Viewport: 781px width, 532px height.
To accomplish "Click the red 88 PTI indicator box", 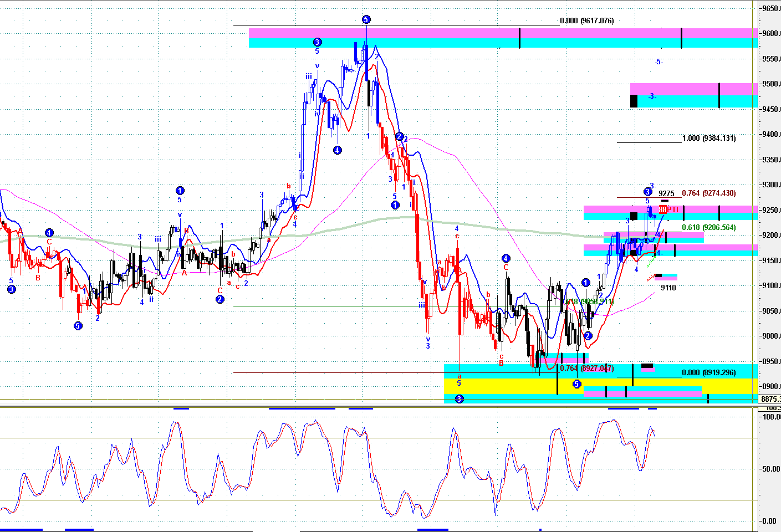I will [663, 209].
